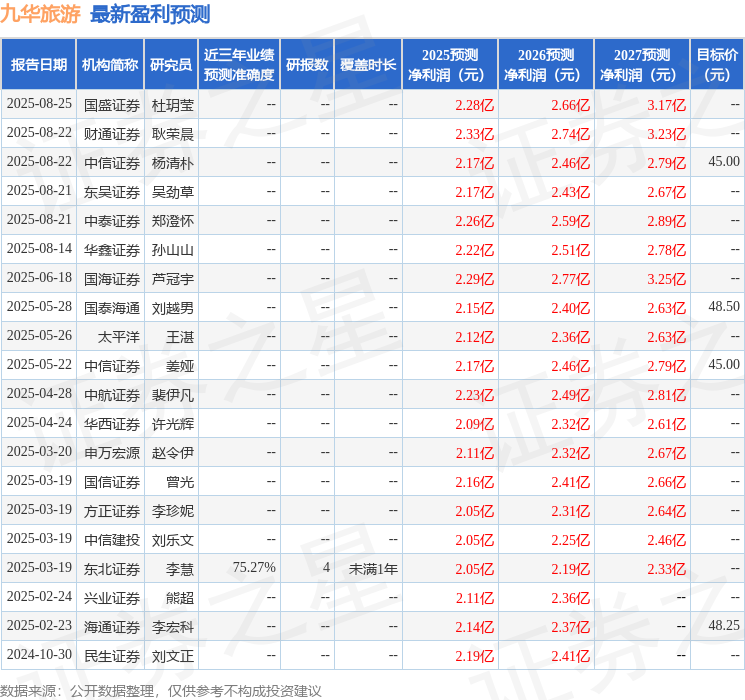Click analyst name 孙山山
This screenshot has height=700, width=745.
[172, 250]
